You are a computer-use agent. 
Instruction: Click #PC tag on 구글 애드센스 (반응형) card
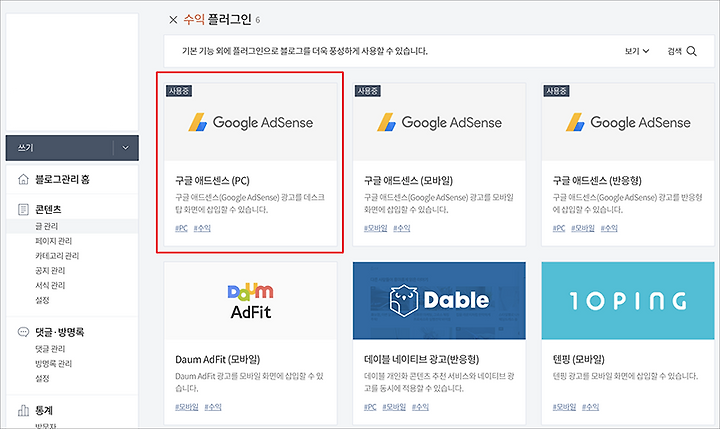click(x=559, y=228)
